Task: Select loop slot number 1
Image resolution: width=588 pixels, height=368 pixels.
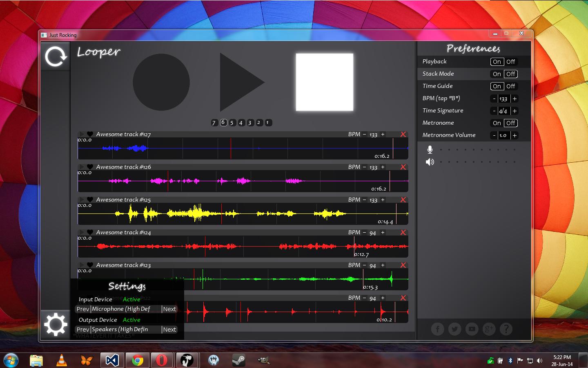Action: [x=268, y=123]
